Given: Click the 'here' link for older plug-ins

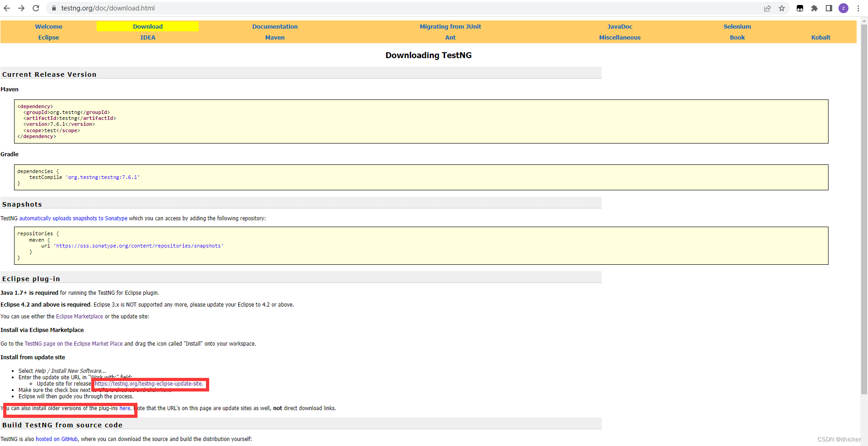Looking at the screenshot, I should pos(125,408).
